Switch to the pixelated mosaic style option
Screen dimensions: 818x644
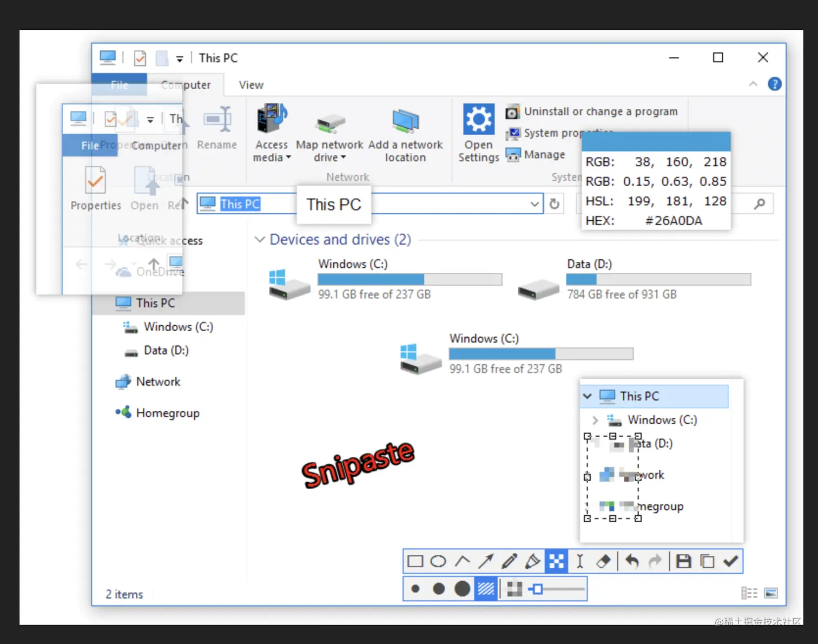coord(514,589)
